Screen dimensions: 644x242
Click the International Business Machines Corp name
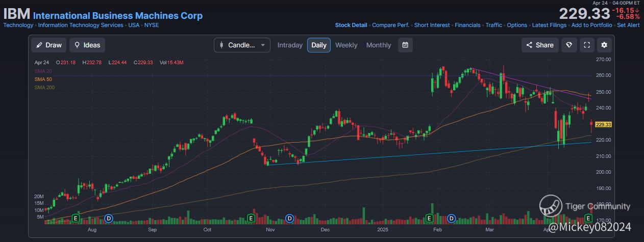(118, 15)
